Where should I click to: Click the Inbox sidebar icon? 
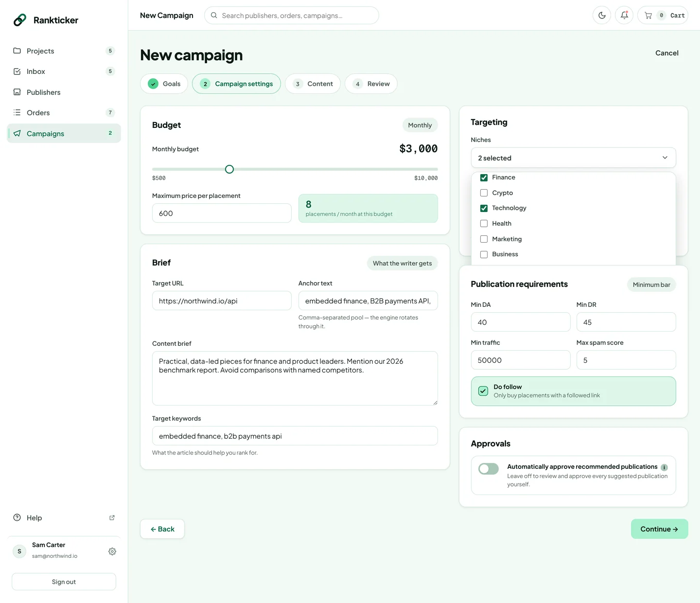pos(17,71)
